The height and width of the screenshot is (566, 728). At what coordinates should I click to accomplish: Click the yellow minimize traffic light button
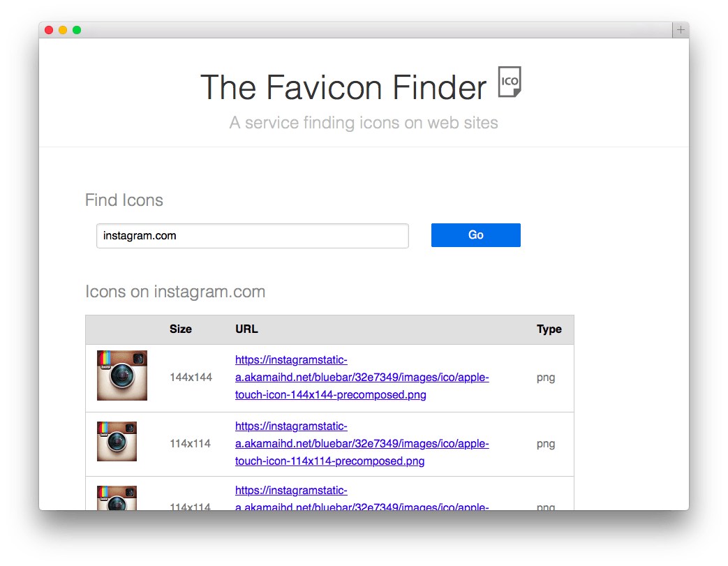pos(62,31)
